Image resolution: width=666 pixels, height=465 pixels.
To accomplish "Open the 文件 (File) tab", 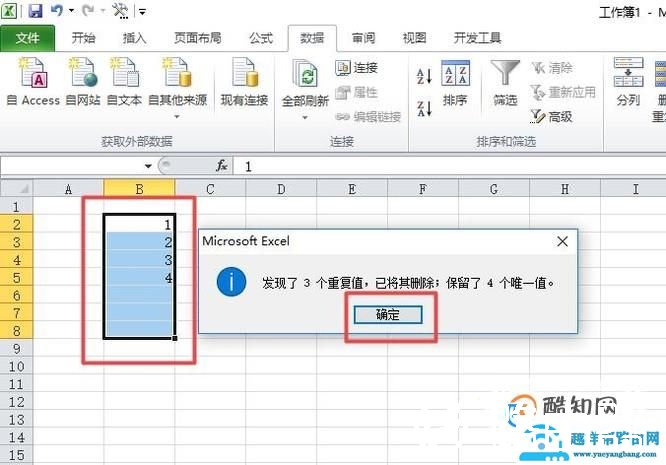I will pos(28,38).
